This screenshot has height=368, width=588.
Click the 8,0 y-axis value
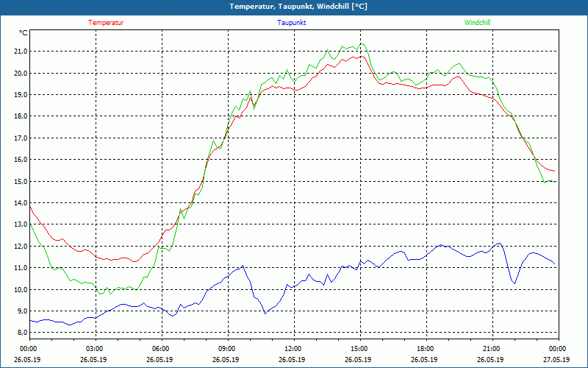point(23,333)
